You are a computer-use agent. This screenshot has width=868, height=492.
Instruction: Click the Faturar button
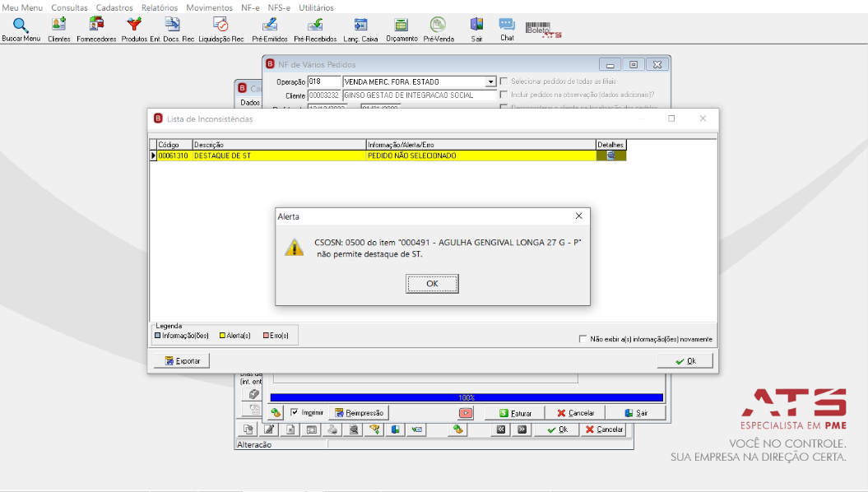coord(514,413)
